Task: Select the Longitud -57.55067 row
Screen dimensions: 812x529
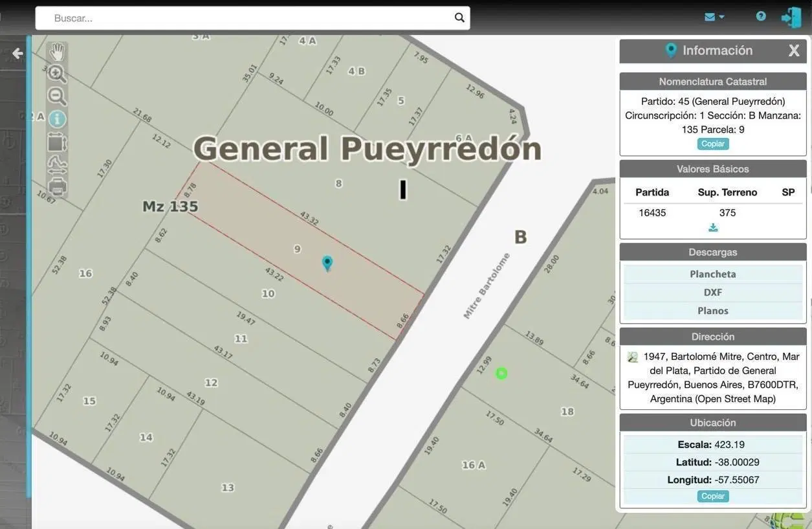Action: [713, 480]
